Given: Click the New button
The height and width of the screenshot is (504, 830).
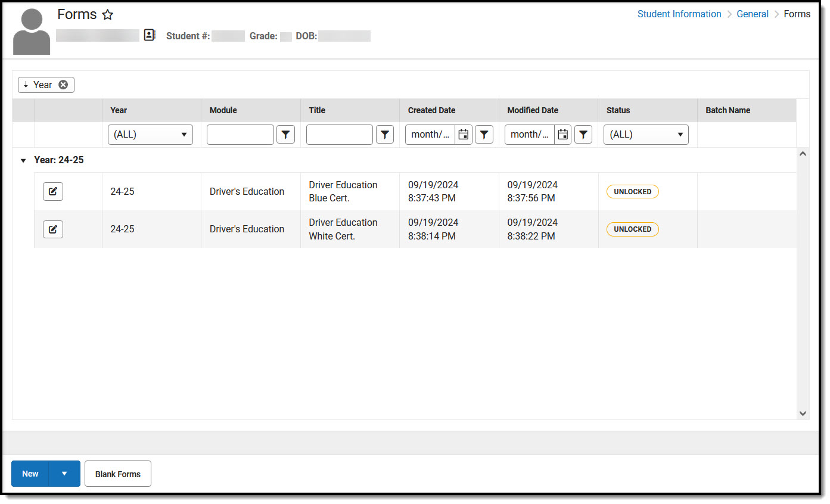Looking at the screenshot, I should click(30, 474).
